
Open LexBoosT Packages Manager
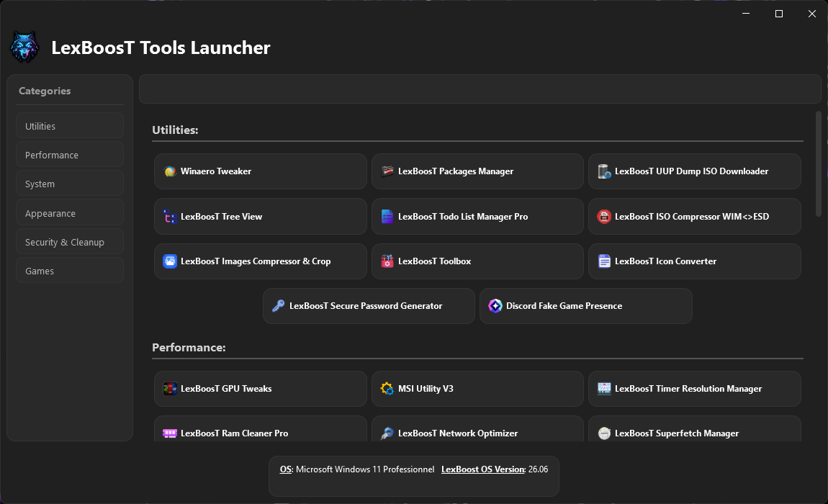coord(477,171)
